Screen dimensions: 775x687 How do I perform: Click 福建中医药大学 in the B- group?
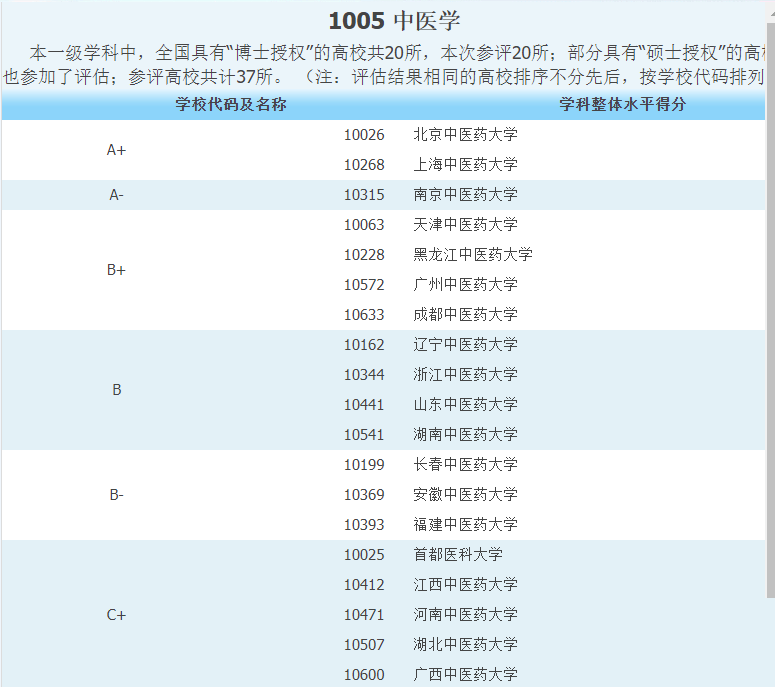[465, 525]
